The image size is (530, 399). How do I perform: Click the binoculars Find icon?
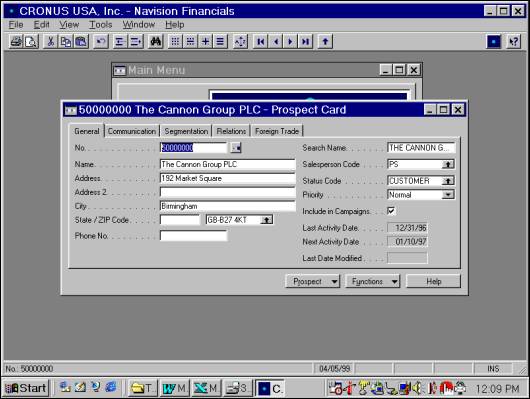(155, 42)
